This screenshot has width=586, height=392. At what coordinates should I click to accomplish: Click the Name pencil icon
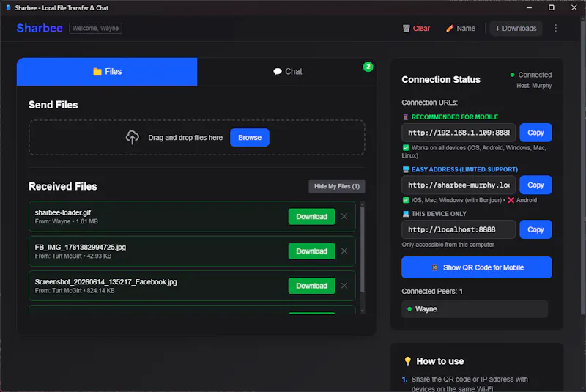(x=450, y=29)
